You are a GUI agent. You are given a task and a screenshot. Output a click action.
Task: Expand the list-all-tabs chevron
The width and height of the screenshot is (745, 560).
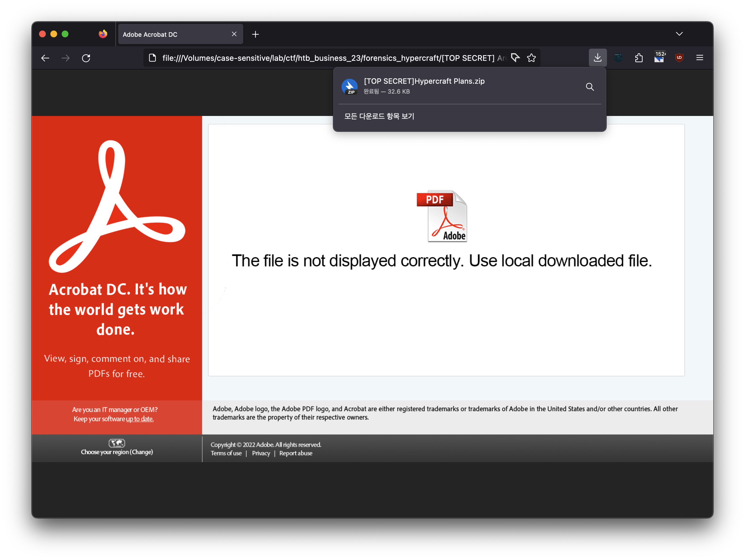679,34
